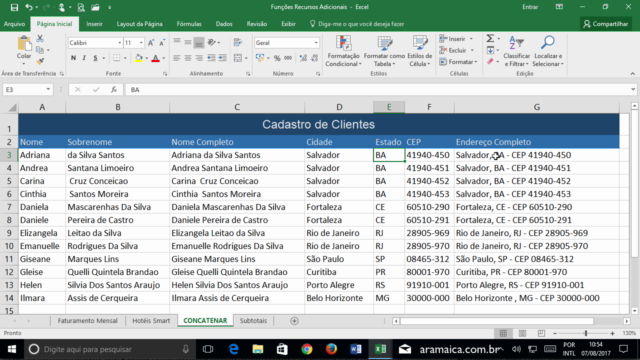The image size is (640, 360).
Task: Open Estilos de Célula gallery
Action: click(x=420, y=51)
